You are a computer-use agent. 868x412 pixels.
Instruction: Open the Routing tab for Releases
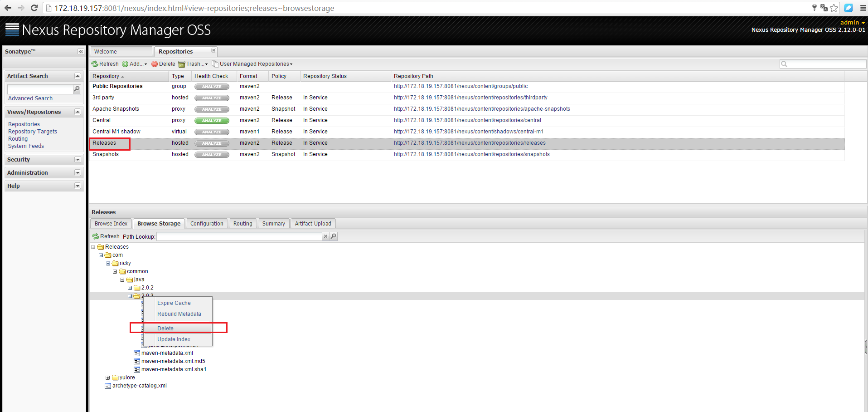coord(243,224)
